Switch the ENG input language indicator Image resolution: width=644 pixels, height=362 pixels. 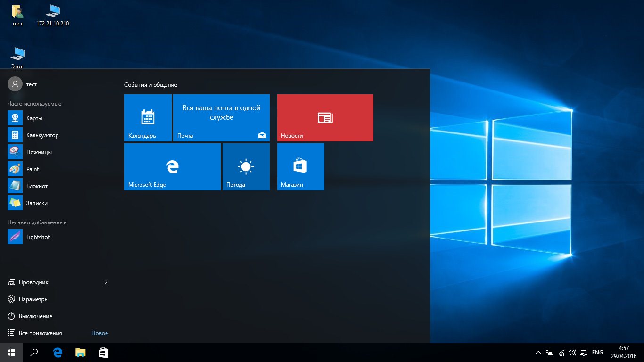597,353
